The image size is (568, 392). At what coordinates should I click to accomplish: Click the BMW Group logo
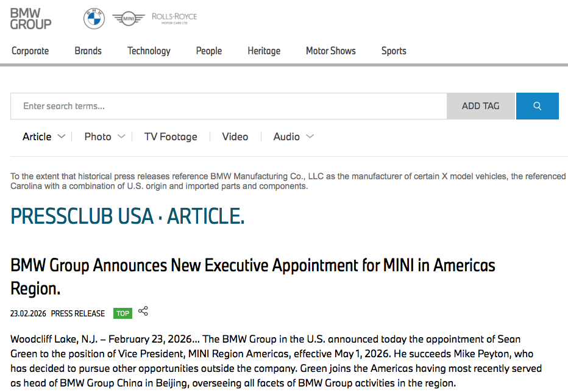[x=31, y=19]
